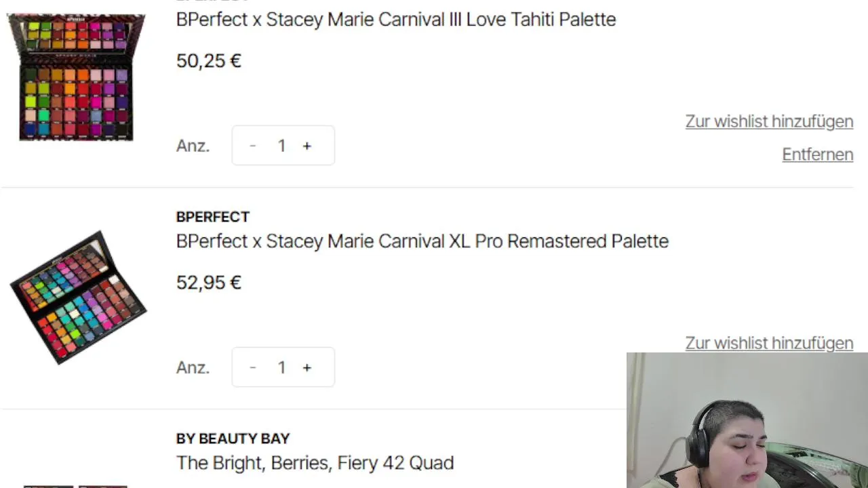Click the BPERFECT brand label above XL Pro

coord(213,217)
